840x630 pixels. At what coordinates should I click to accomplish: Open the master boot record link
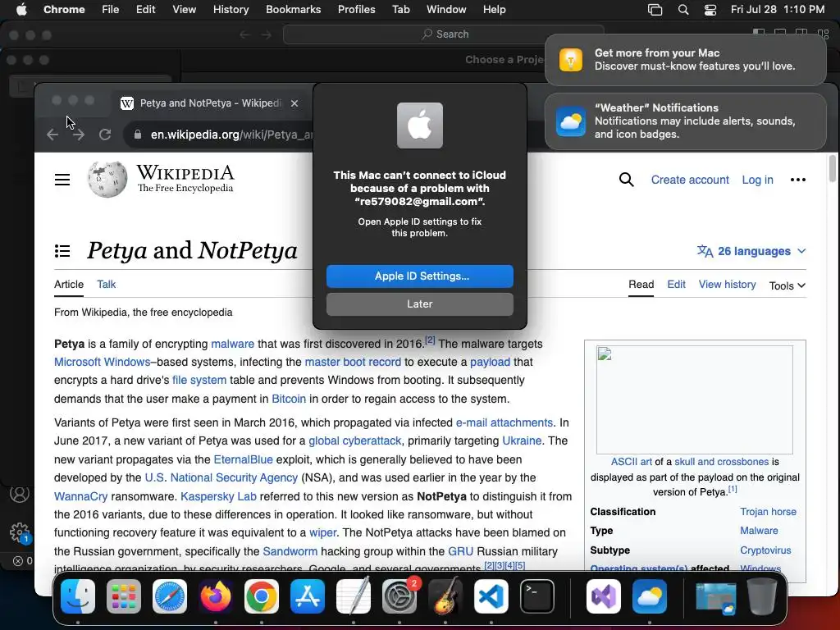coord(353,362)
